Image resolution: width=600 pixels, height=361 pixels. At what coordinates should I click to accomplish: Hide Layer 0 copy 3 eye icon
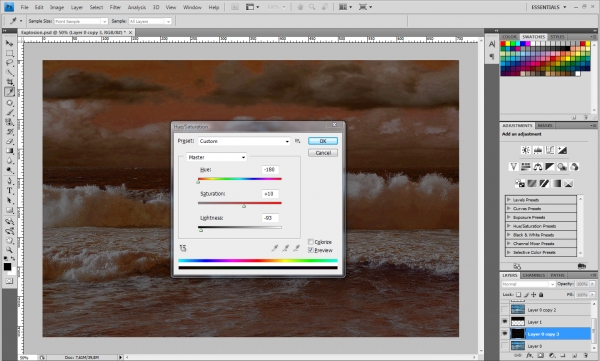[505, 334]
